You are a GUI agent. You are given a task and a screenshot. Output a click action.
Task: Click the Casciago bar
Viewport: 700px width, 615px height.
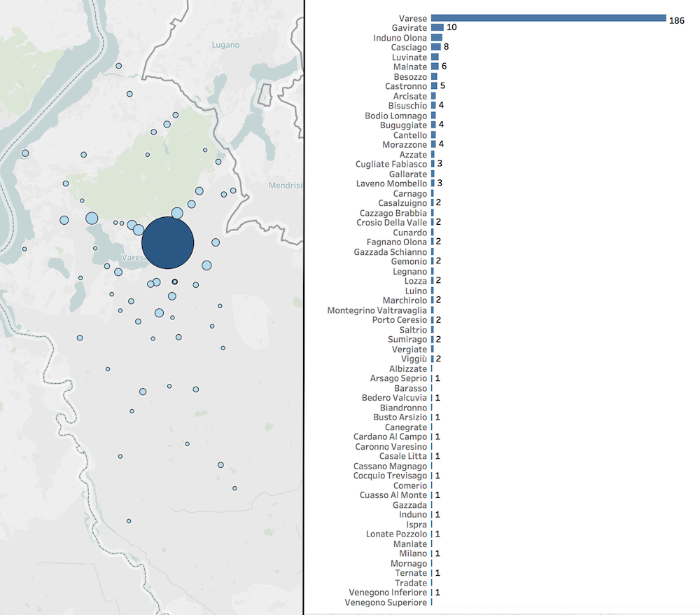[435, 47]
